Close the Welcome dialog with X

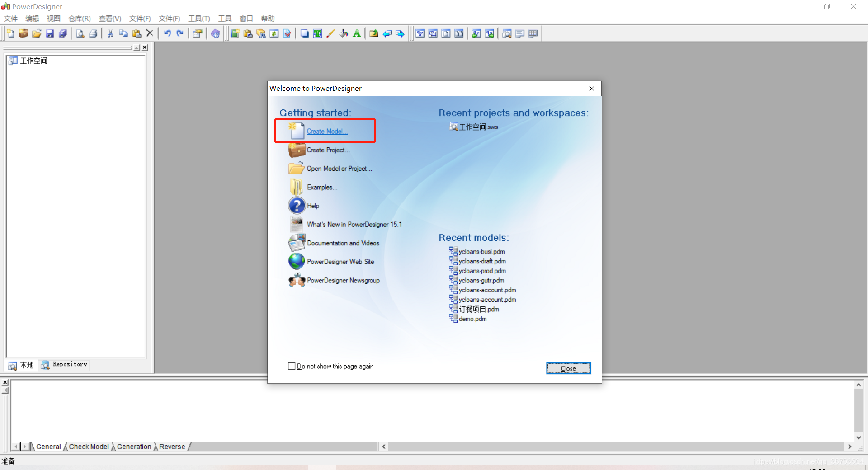592,89
